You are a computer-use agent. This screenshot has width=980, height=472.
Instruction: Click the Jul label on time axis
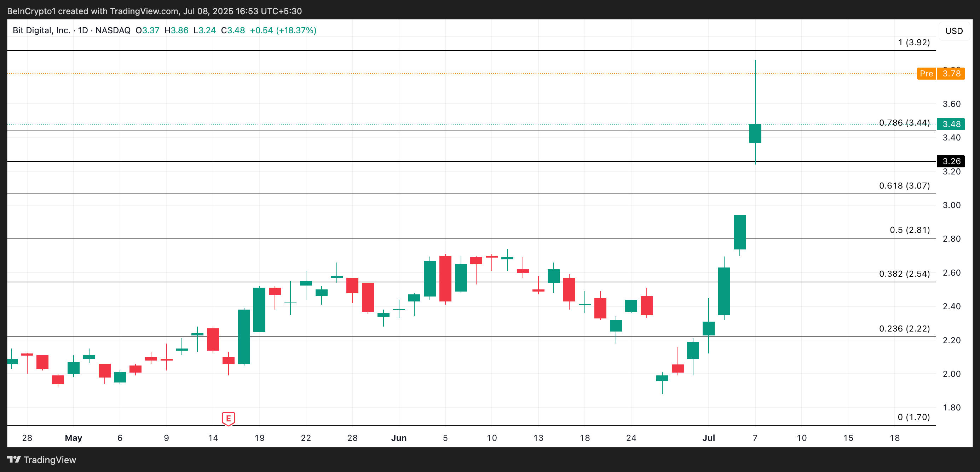(708, 438)
